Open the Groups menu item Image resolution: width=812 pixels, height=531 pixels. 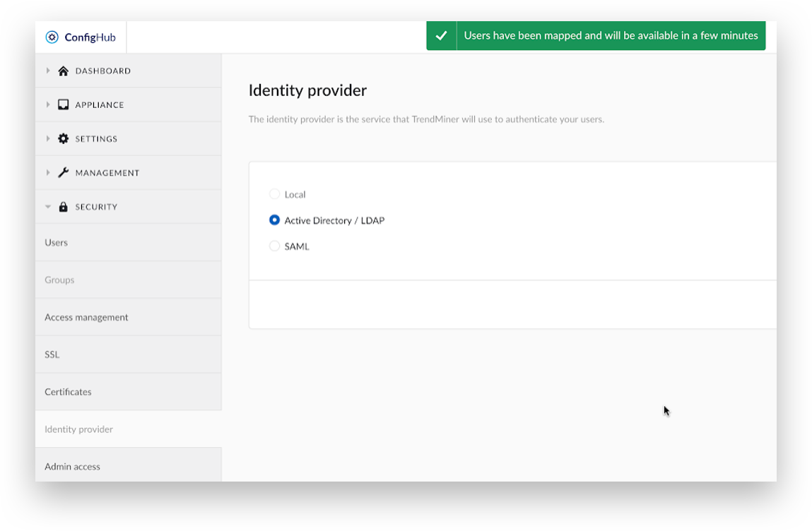click(x=129, y=280)
